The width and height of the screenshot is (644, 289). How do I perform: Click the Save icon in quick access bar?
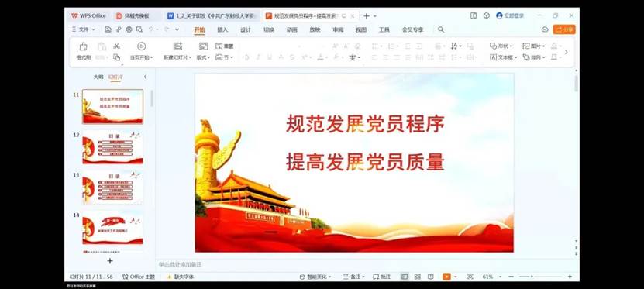(x=108, y=29)
